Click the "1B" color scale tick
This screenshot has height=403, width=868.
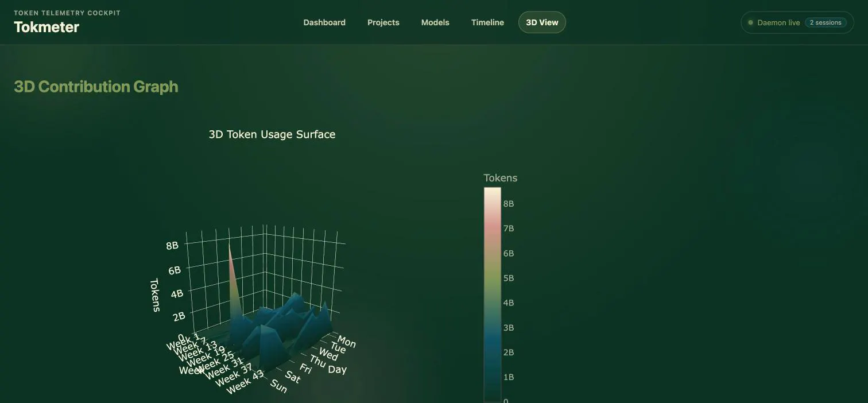(x=509, y=377)
